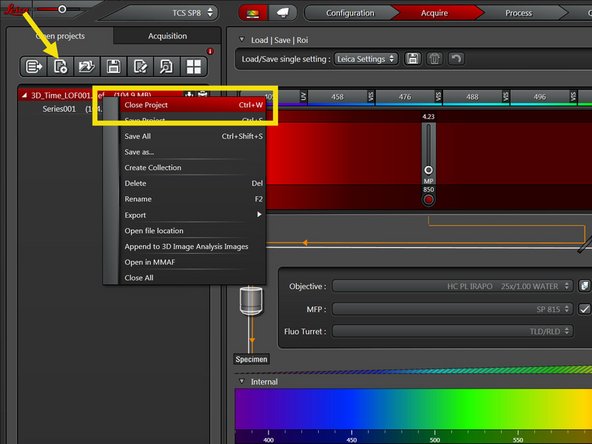Delete the setting with the trash icon
592x444 pixels.
coord(434,59)
